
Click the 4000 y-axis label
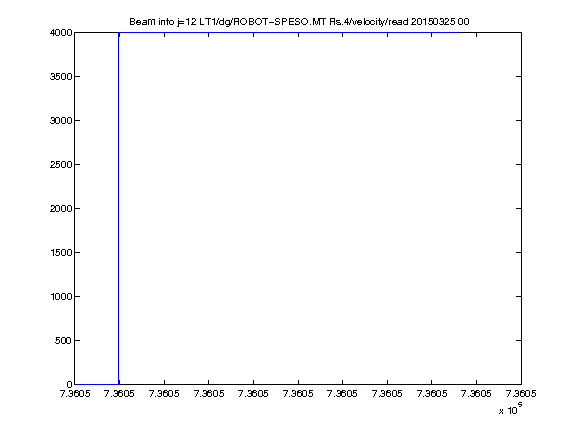click(x=61, y=33)
